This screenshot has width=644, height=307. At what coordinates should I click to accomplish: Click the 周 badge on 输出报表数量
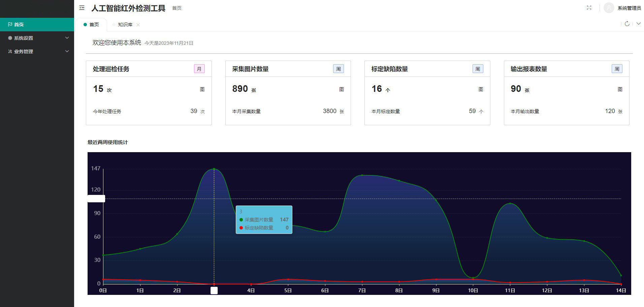617,69
